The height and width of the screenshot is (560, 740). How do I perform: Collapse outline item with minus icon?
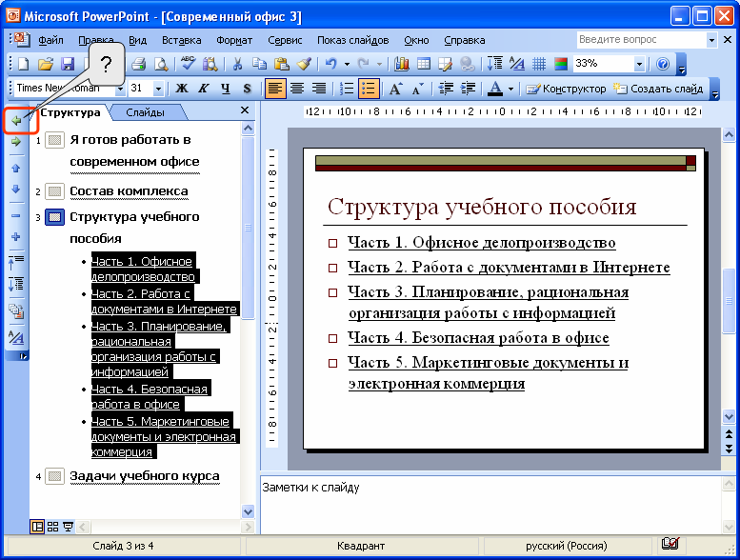[15, 215]
